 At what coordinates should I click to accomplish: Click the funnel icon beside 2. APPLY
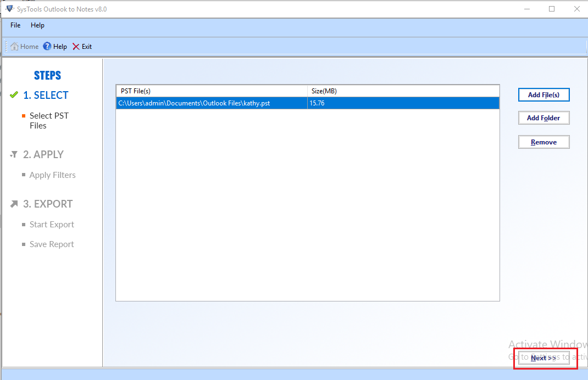(14, 154)
